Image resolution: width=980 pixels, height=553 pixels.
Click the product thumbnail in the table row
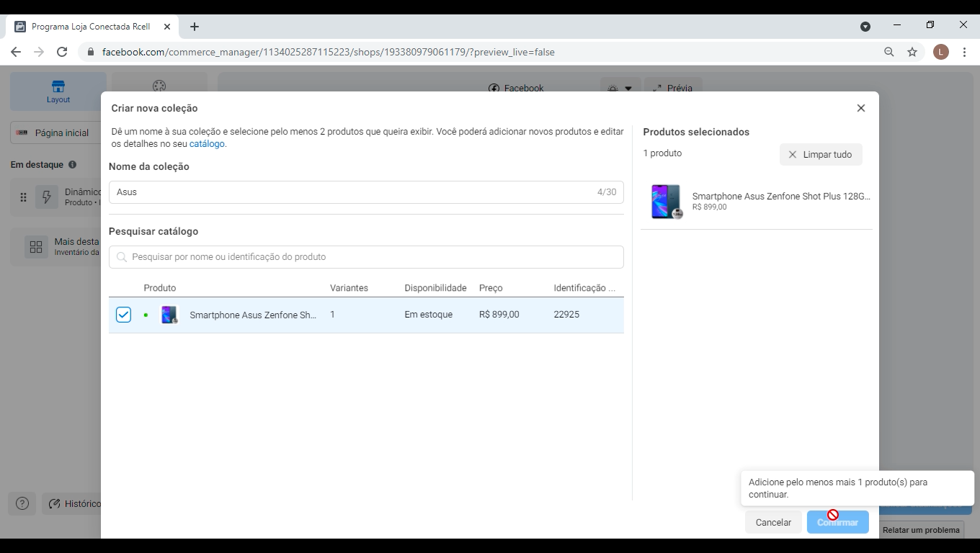(x=169, y=315)
